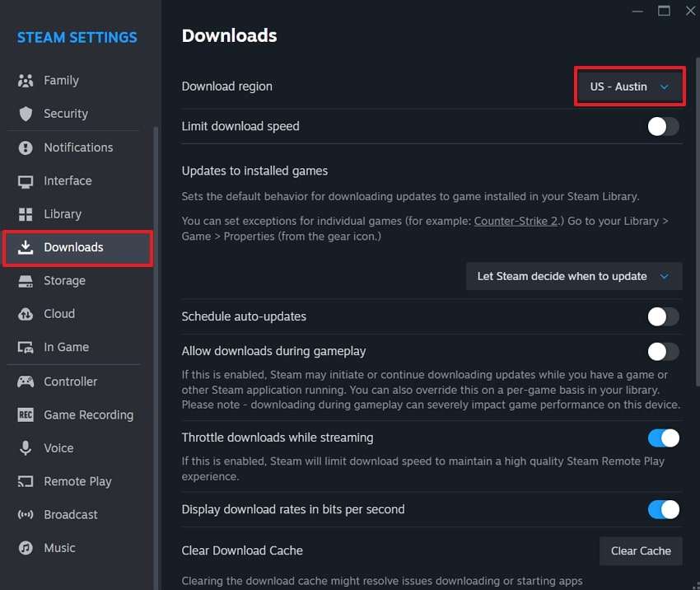
Task: Switch to Interface settings
Action: point(78,181)
